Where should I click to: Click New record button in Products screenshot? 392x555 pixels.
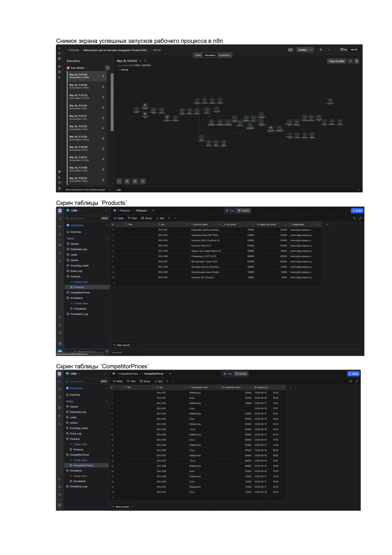(x=121, y=345)
